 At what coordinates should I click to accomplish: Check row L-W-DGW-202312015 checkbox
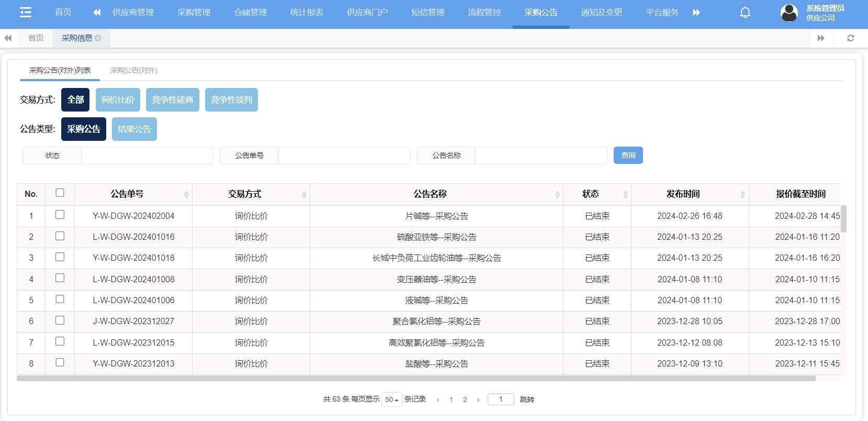(x=60, y=341)
